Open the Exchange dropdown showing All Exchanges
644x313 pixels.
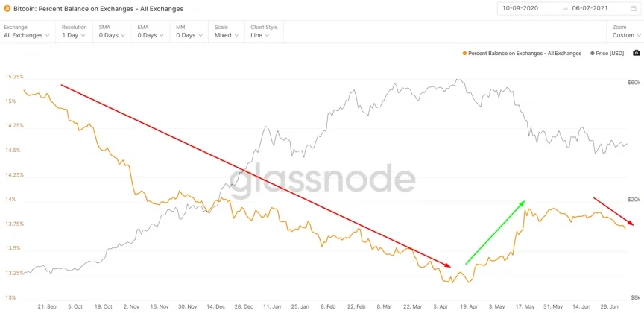[27, 35]
